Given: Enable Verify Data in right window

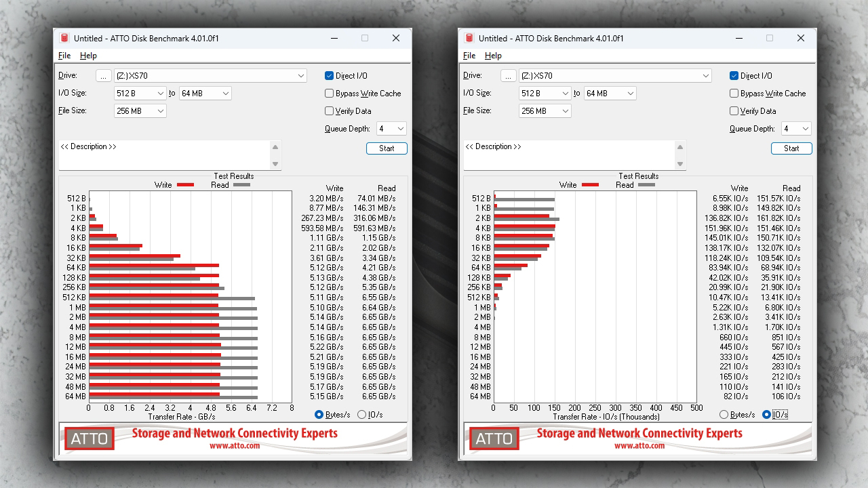Looking at the screenshot, I should (734, 111).
